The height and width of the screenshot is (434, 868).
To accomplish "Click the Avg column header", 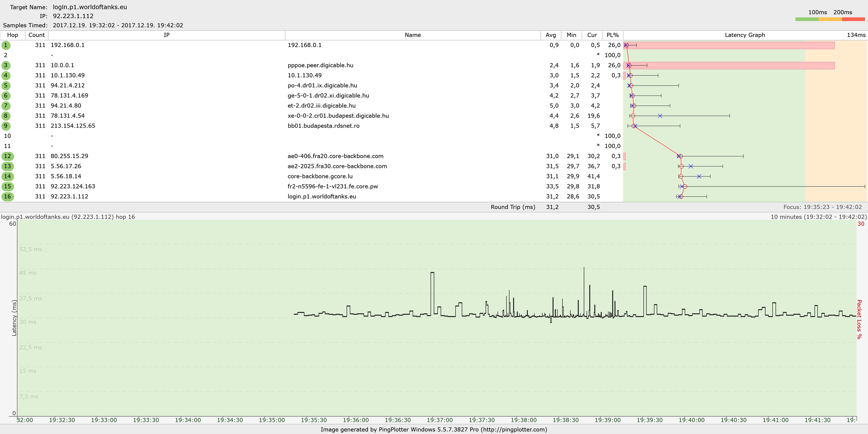I will point(551,35).
